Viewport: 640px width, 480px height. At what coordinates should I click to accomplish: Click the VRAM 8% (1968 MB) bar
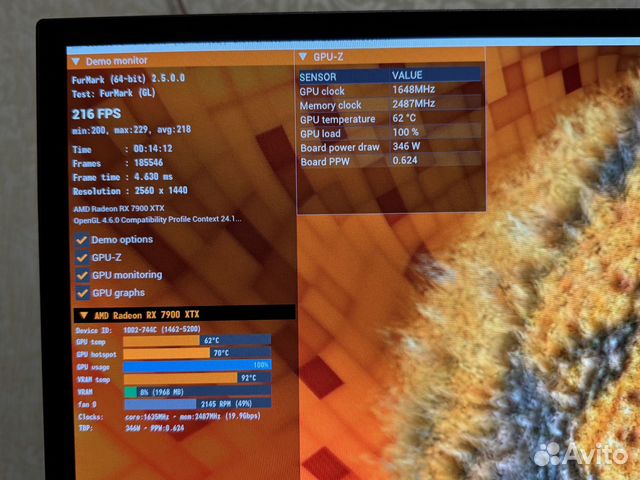click(x=198, y=392)
